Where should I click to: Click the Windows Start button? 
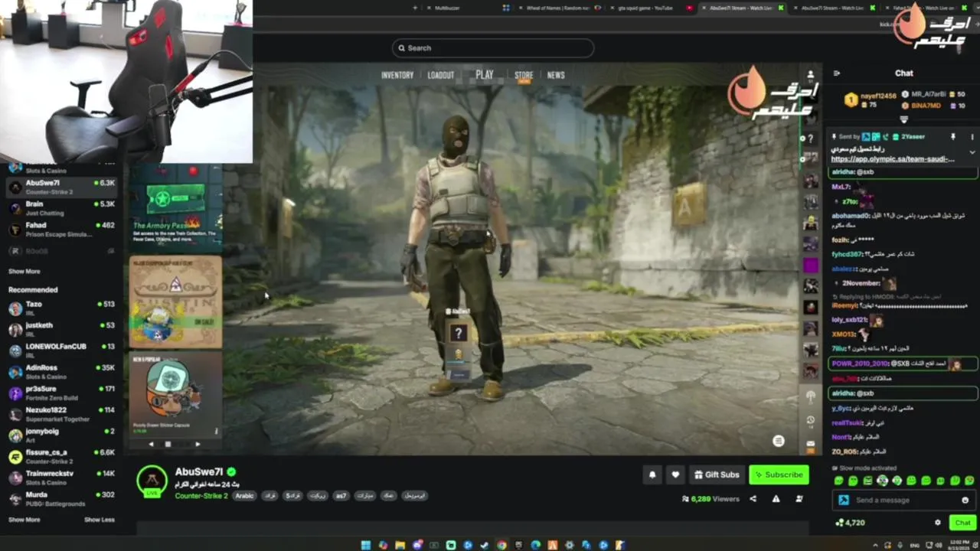coord(366,545)
